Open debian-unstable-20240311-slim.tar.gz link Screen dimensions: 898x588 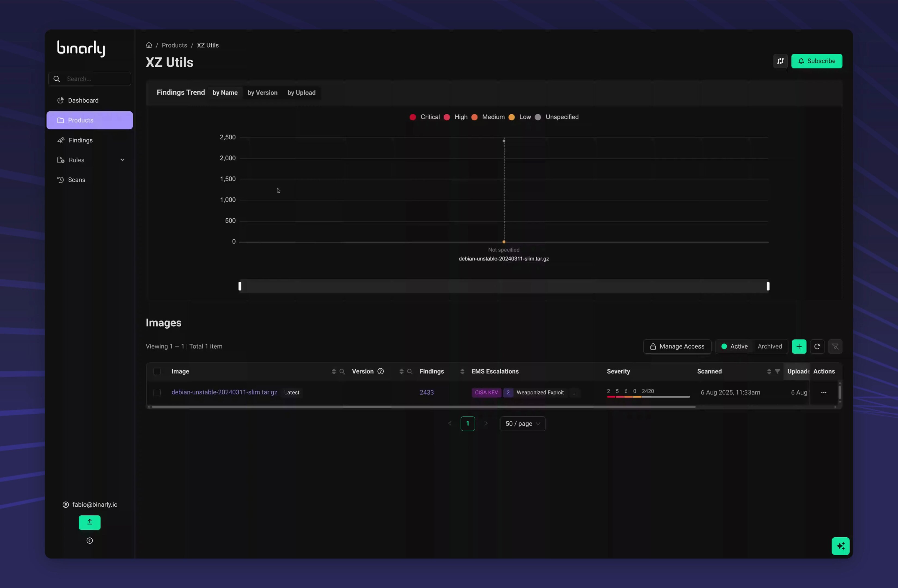pyautogui.click(x=224, y=392)
